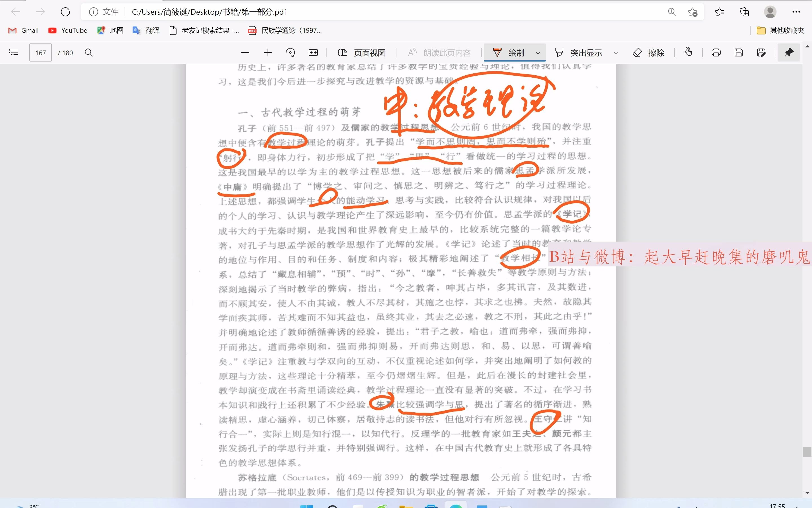Zoom out the PDF with minus
Image resolution: width=812 pixels, height=508 pixels.
pos(245,52)
